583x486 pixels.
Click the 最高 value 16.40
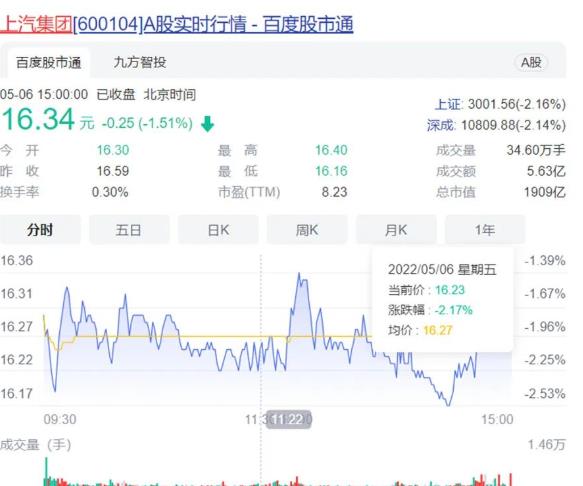[331, 150]
